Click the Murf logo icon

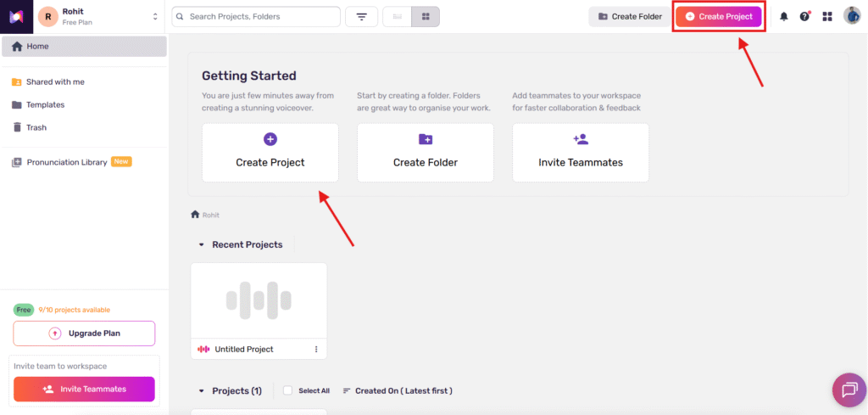click(x=16, y=17)
